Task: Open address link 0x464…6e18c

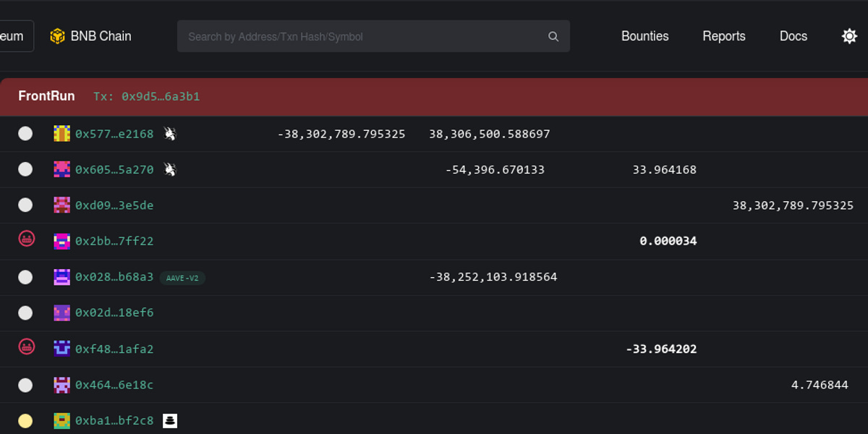Action: tap(114, 385)
